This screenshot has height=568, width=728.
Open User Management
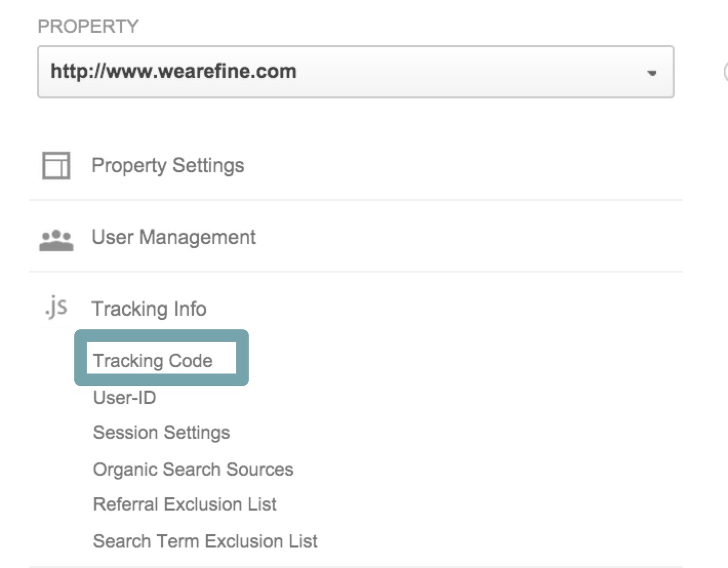pyautogui.click(x=173, y=237)
